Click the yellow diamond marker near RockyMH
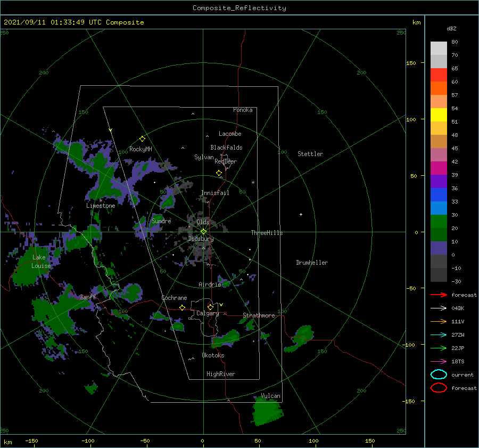Viewport: 479px width, 448px height. point(142,139)
